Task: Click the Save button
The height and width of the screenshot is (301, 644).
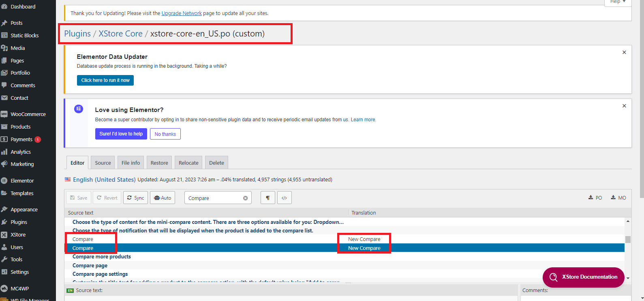Action: pyautogui.click(x=79, y=198)
